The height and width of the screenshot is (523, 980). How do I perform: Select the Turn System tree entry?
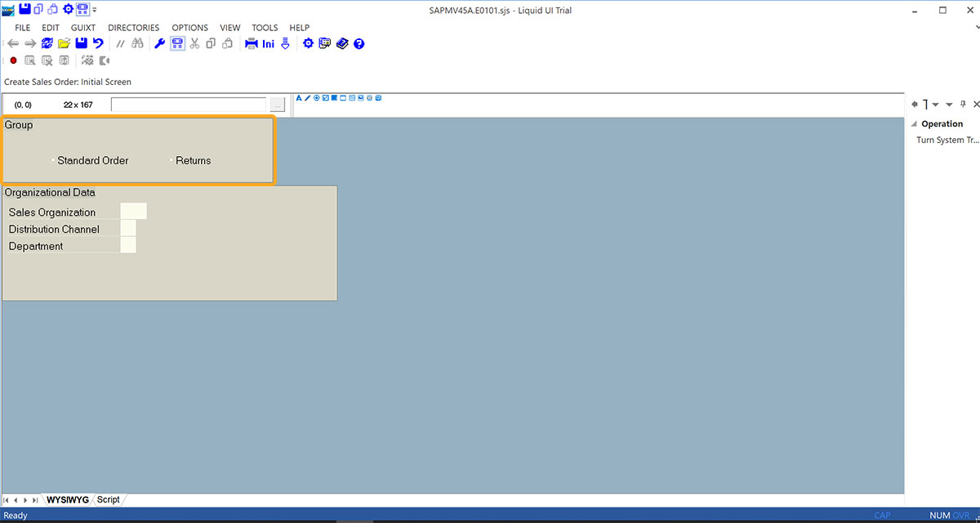click(x=947, y=141)
